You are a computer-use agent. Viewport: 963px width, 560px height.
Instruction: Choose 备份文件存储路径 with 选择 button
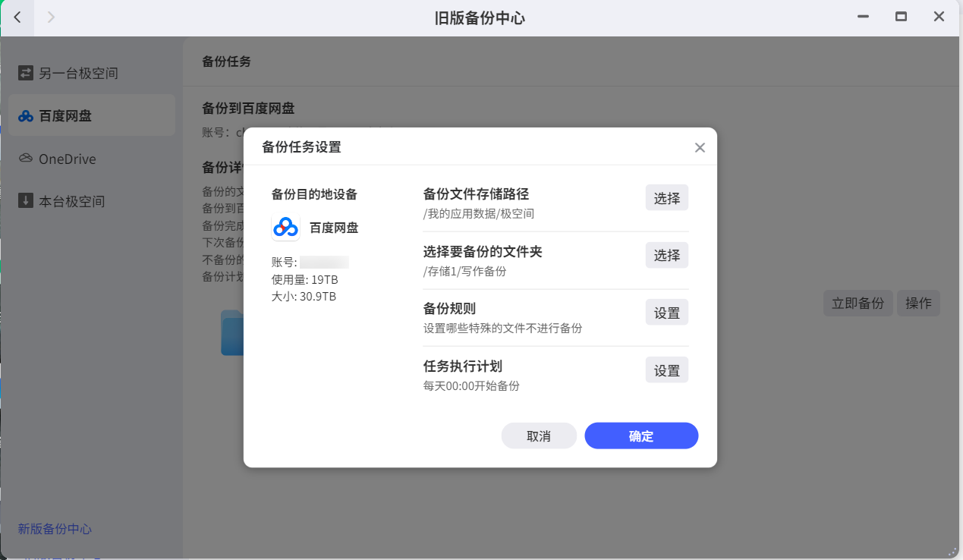pos(667,198)
